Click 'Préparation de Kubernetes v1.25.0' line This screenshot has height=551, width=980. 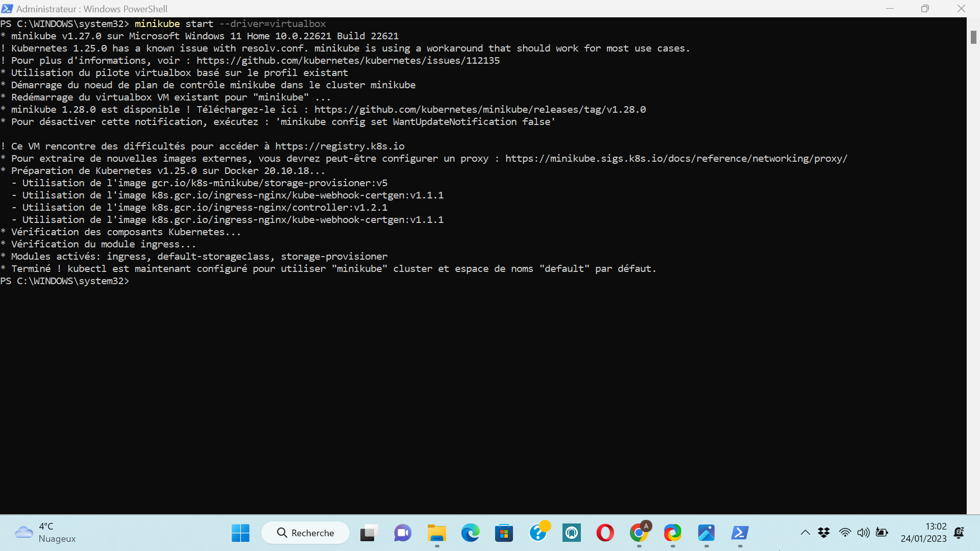[163, 171]
